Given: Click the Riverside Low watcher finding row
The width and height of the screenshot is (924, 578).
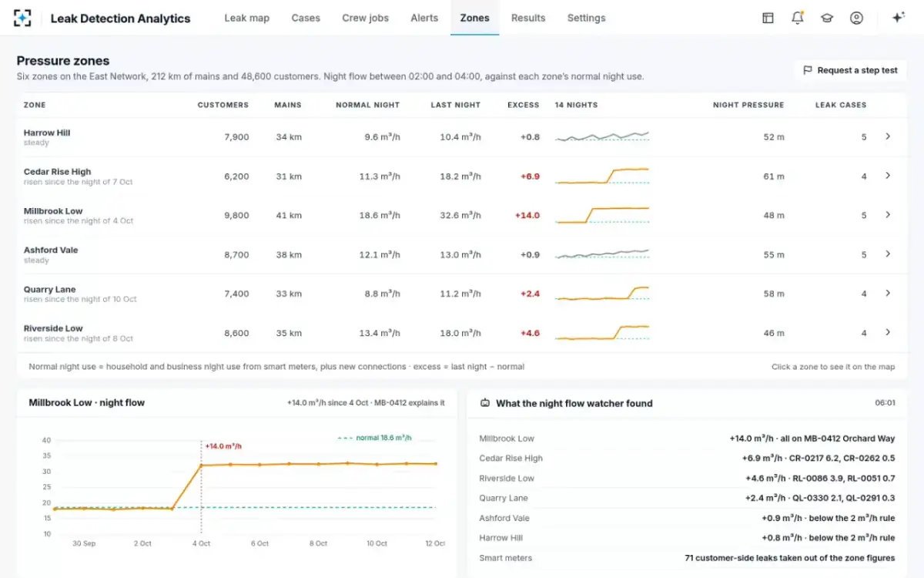Looking at the screenshot, I should pos(687,479).
